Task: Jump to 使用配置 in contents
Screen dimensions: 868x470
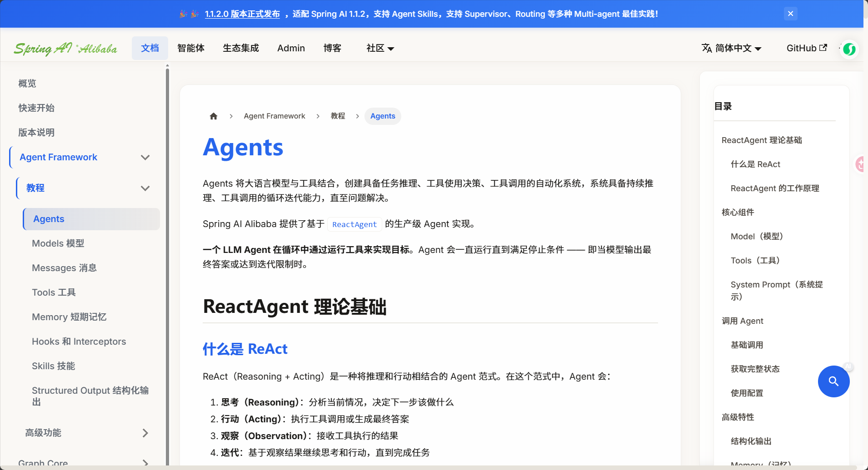Action: 747,393
